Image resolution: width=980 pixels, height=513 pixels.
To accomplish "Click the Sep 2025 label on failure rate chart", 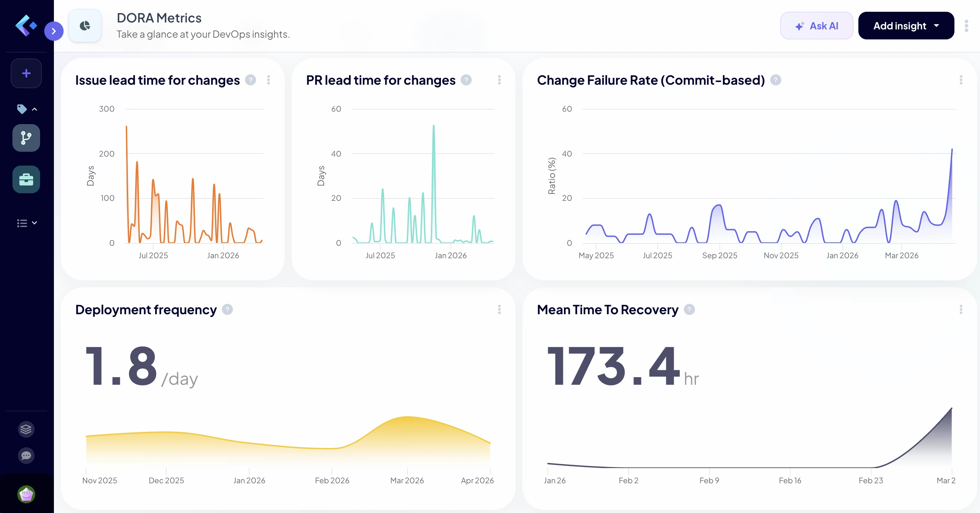I will [719, 255].
